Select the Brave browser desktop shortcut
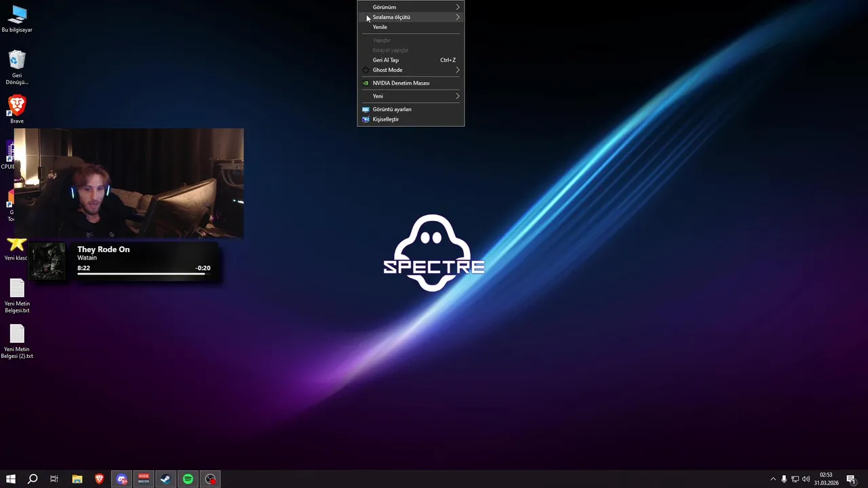Viewport: 868px width, 488px height. coord(17,110)
